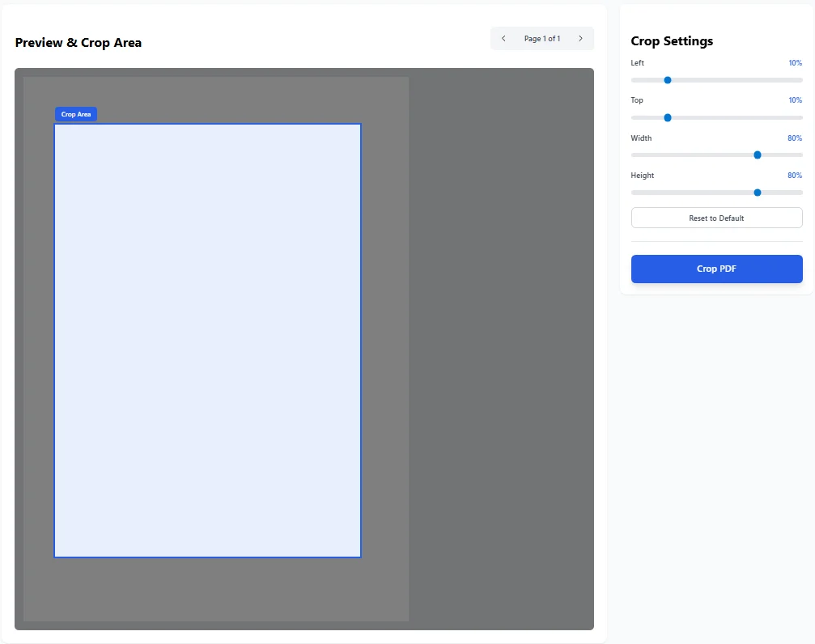Click the Top slider handle

click(x=667, y=117)
